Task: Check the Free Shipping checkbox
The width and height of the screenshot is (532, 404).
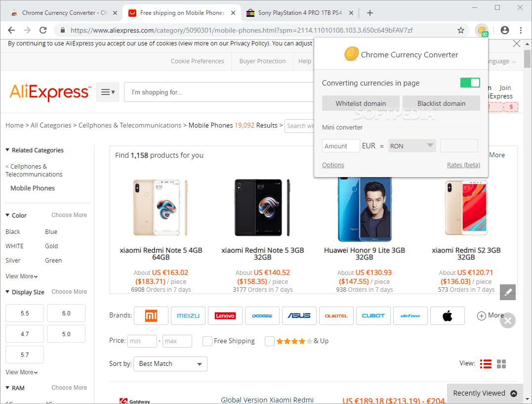Action: (x=207, y=341)
